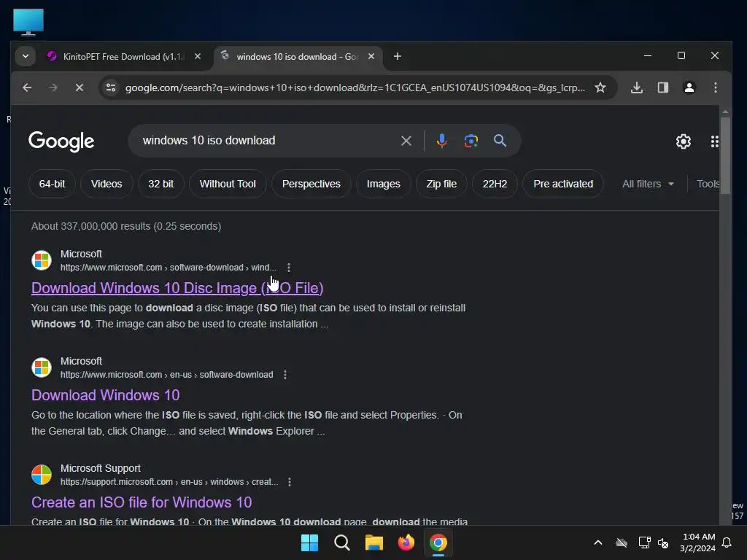Click the Chrome back arrow button

pos(27,87)
